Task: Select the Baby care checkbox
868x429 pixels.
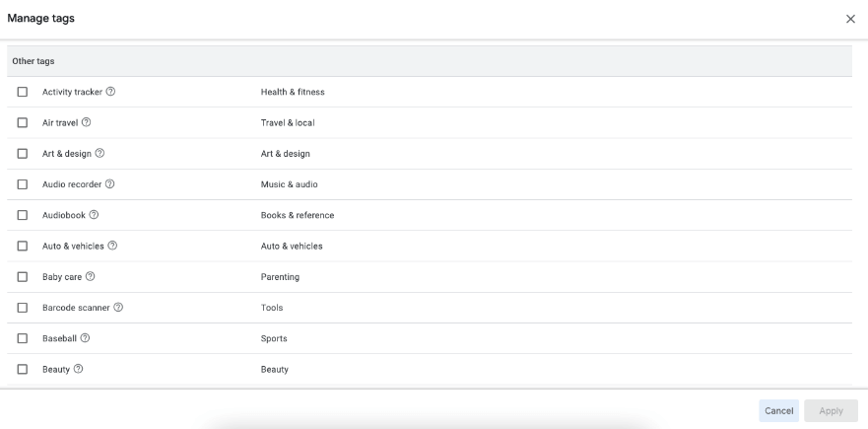Action: 22,276
